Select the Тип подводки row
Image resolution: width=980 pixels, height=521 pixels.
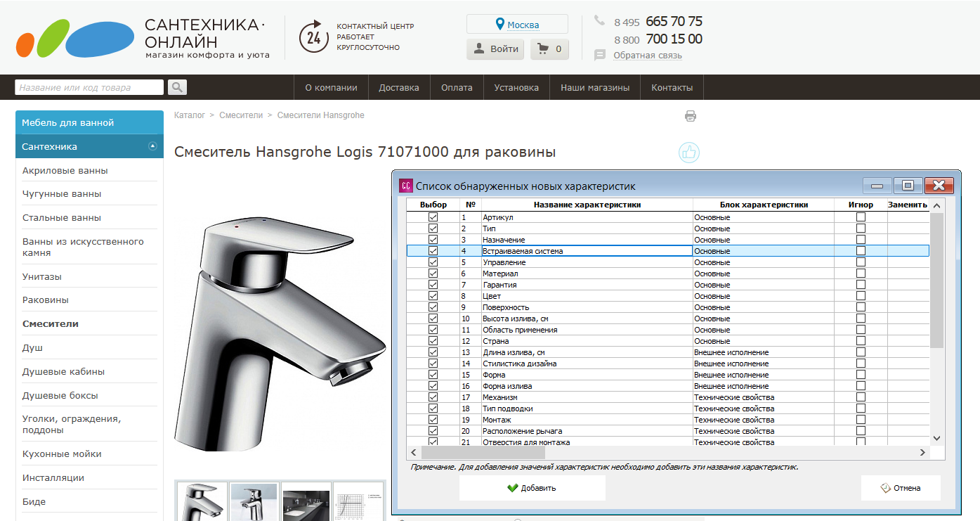tap(667, 409)
